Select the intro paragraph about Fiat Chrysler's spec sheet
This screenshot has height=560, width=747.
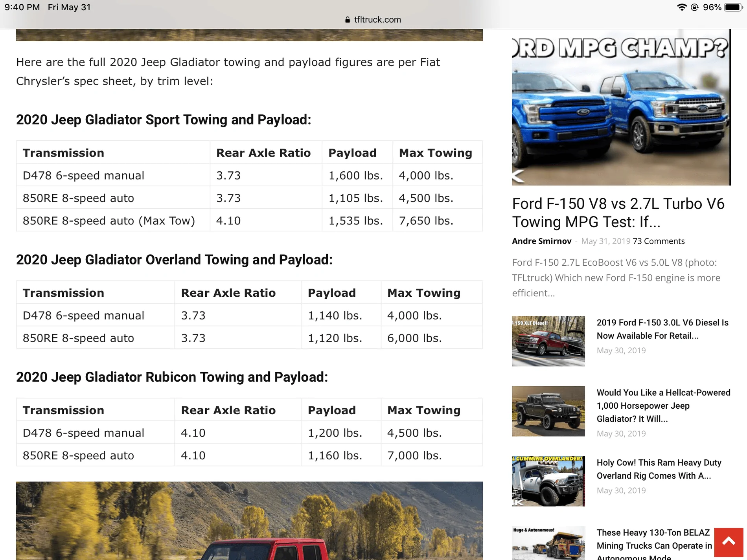(228, 72)
